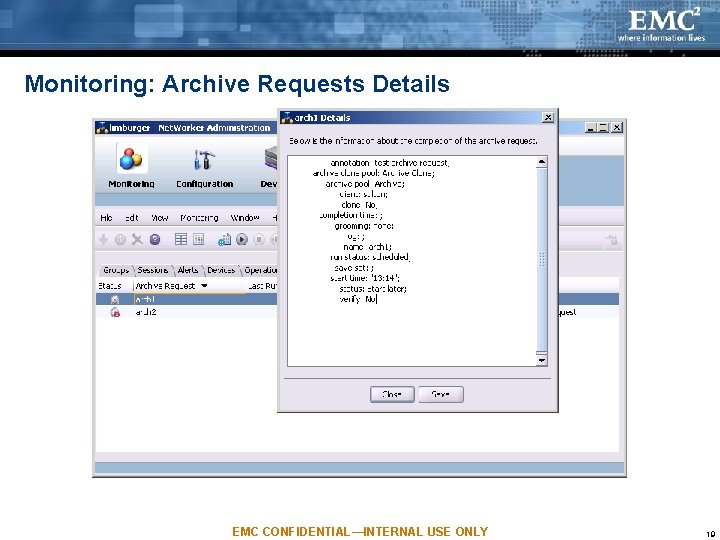Switch to the Sessions tab
Image resolution: width=720 pixels, height=540 pixels.
click(x=153, y=270)
